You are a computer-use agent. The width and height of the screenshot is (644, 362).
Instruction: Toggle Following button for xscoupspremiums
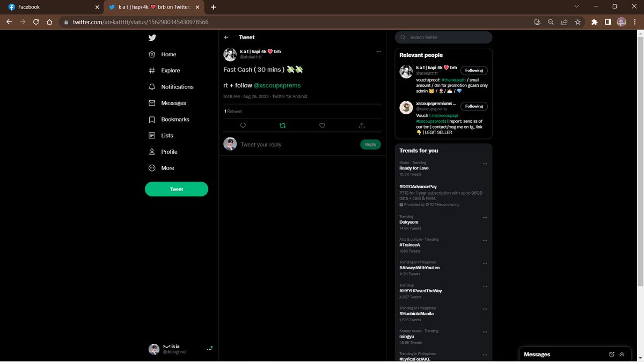coord(474,106)
